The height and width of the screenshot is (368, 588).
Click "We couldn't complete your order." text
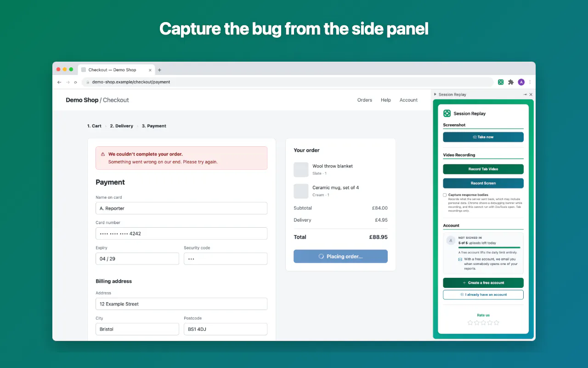click(145, 154)
